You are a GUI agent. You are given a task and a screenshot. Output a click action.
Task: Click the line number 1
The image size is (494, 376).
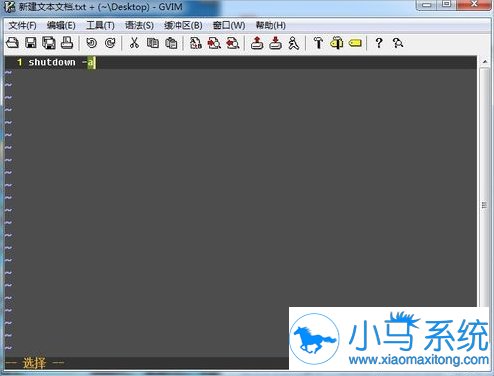(x=19, y=62)
